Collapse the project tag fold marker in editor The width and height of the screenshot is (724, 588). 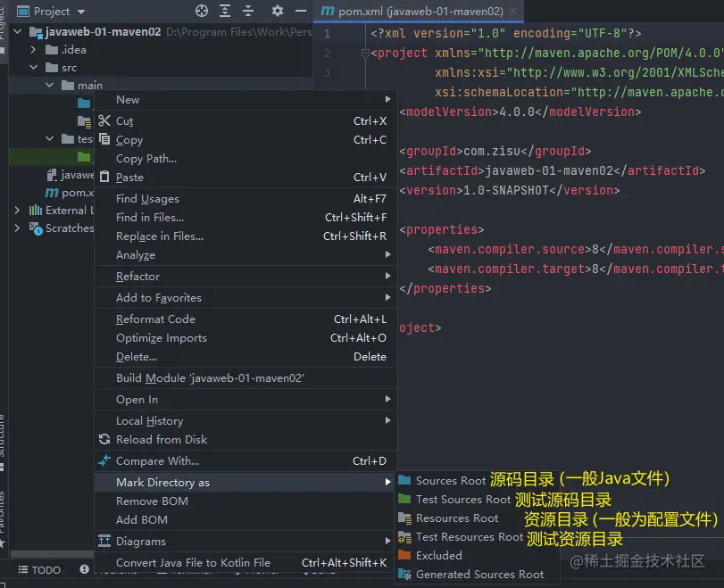(365, 54)
